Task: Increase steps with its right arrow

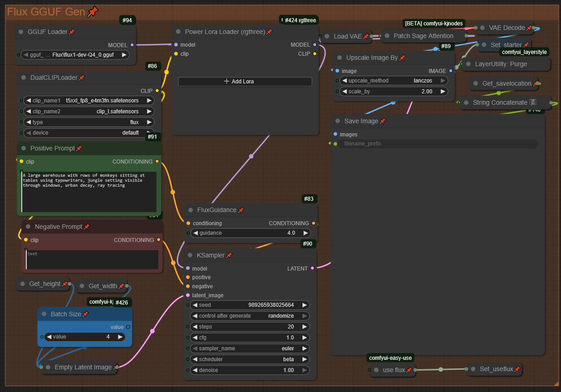Action: click(304, 327)
